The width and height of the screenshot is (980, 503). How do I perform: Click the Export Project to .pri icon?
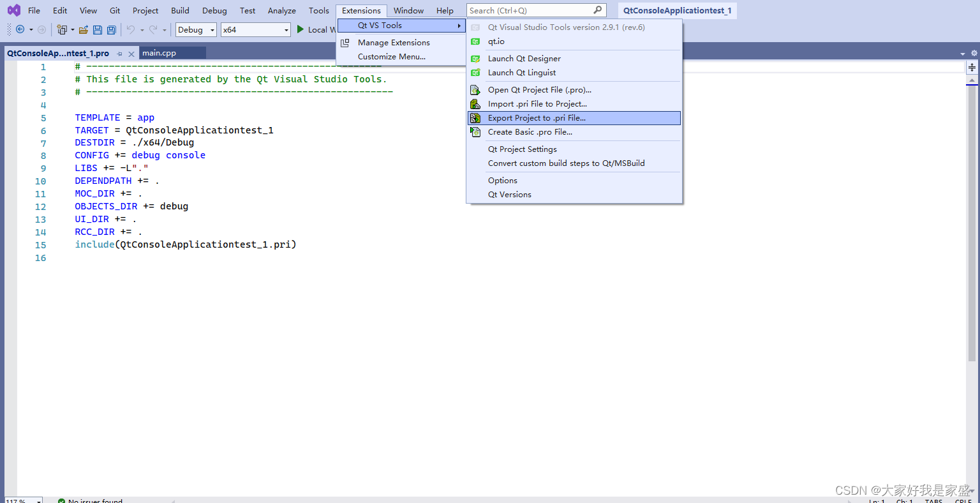(475, 118)
